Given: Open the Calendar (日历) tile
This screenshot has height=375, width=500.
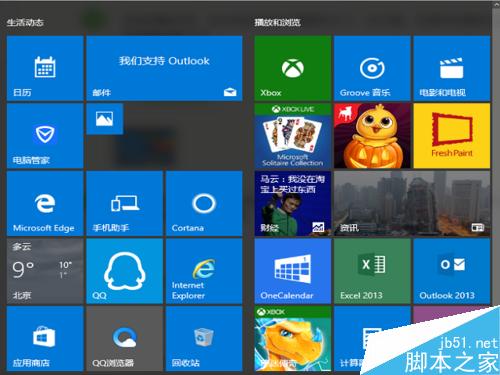Looking at the screenshot, I should pos(45,68).
